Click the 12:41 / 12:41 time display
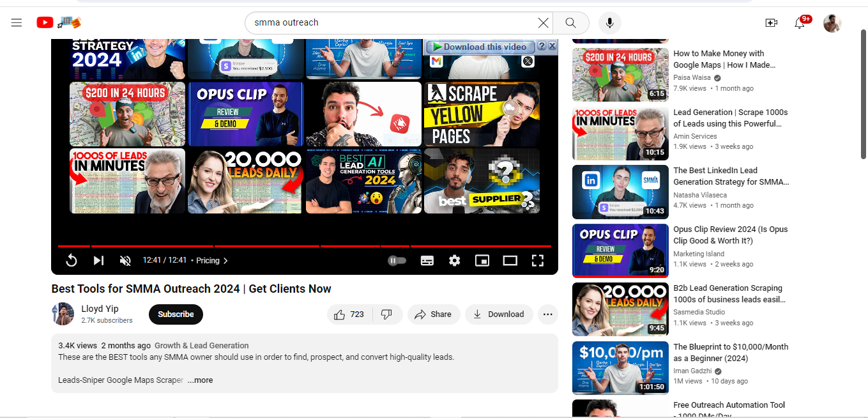The width and height of the screenshot is (868, 418). pos(165,260)
